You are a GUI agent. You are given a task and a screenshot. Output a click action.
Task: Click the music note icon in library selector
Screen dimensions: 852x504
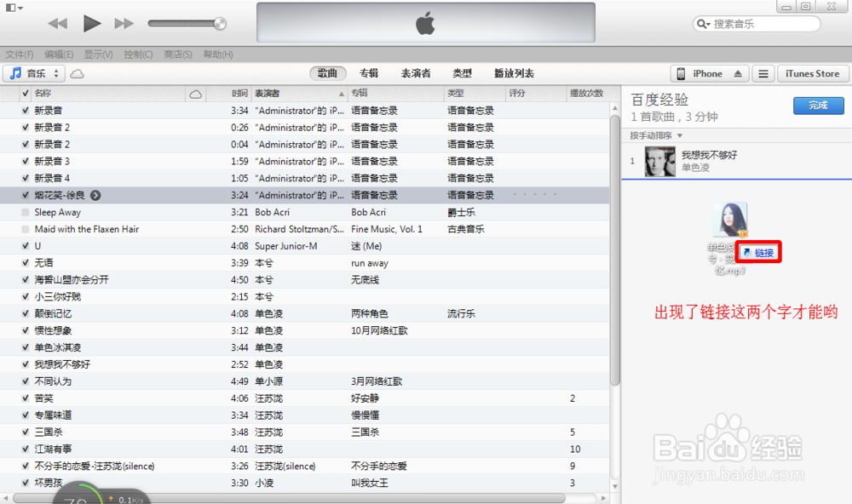[x=15, y=72]
